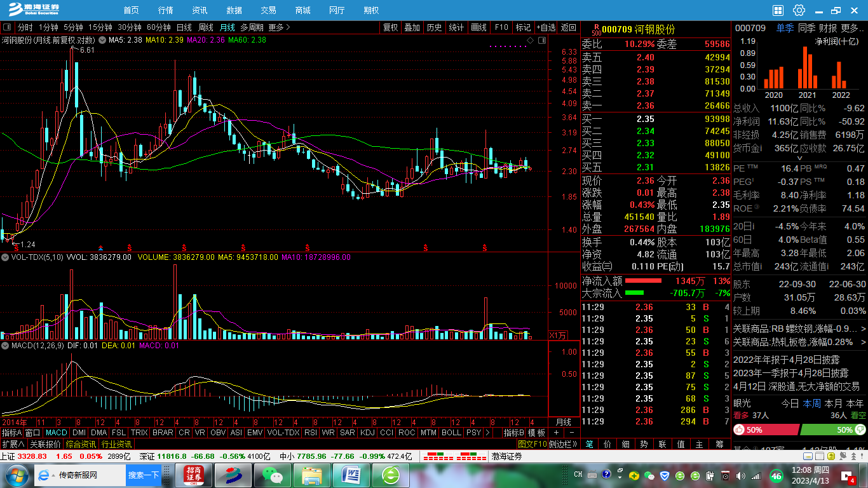Select the 筹 tab in trade panel

(x=719, y=444)
